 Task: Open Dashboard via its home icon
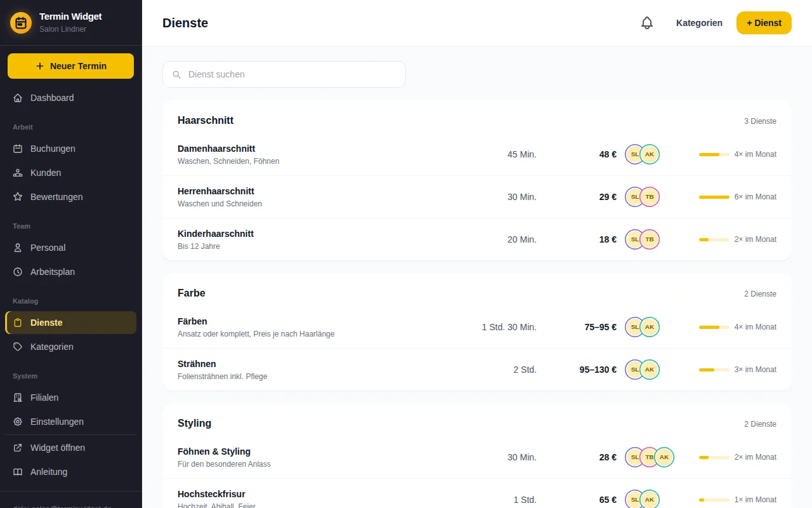18,98
